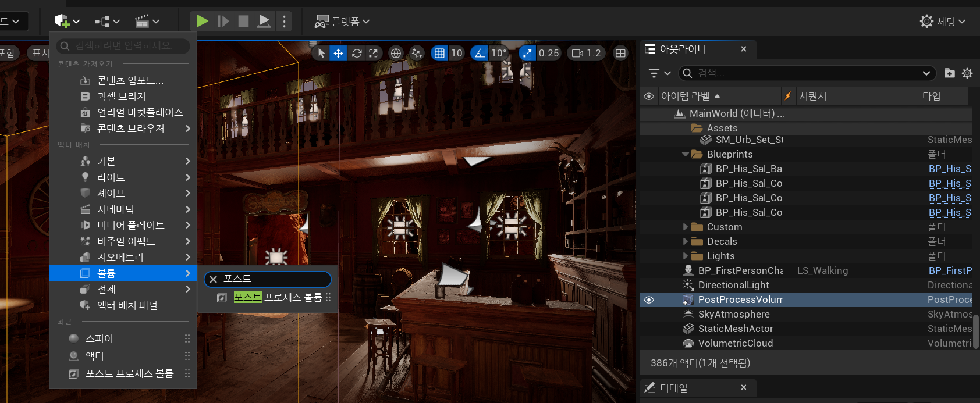Viewport: 980px width, 403px height.
Task: Open the cinematics clapperboard dropdown
Action: click(x=147, y=22)
